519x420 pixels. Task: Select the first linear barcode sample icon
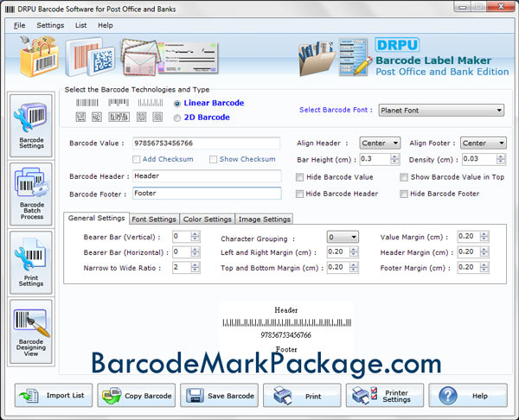click(87, 103)
